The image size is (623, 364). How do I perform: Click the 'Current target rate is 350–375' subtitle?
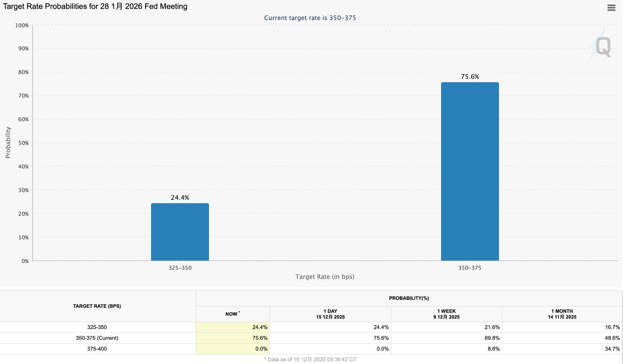310,18
